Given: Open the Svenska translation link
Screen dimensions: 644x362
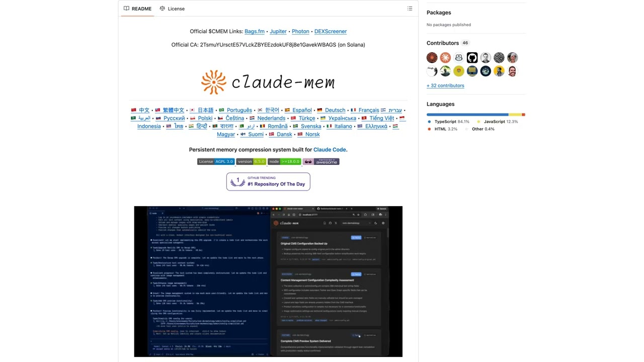Looking at the screenshot, I should (x=307, y=126).
